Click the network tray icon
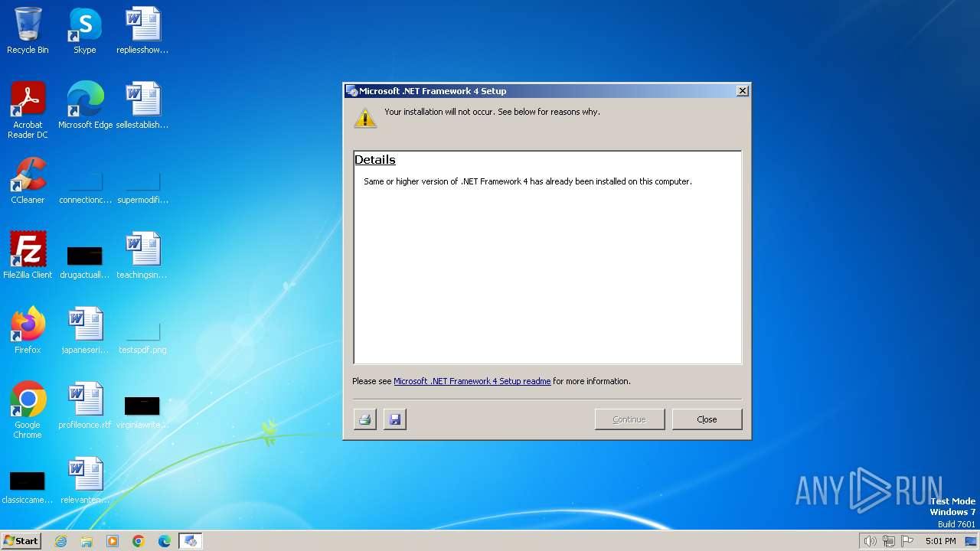 (889, 541)
